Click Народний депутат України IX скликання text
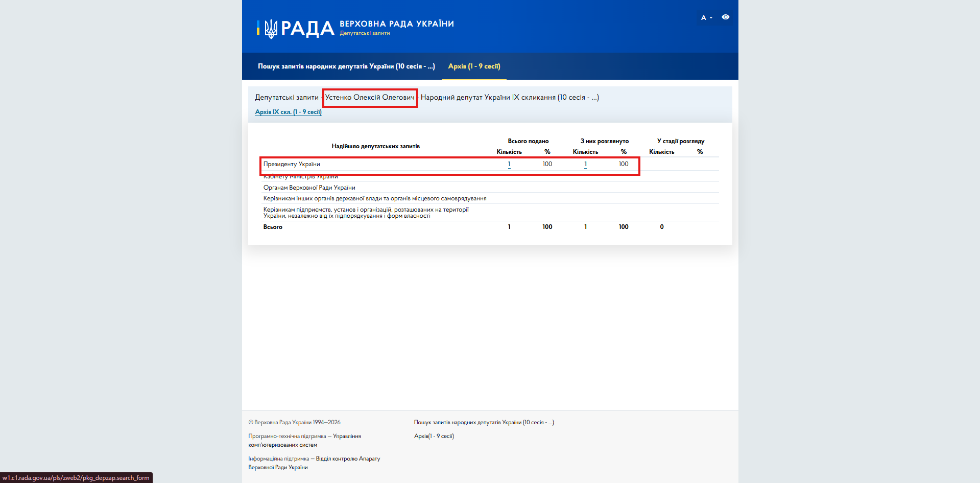The image size is (980, 483). coord(510,97)
